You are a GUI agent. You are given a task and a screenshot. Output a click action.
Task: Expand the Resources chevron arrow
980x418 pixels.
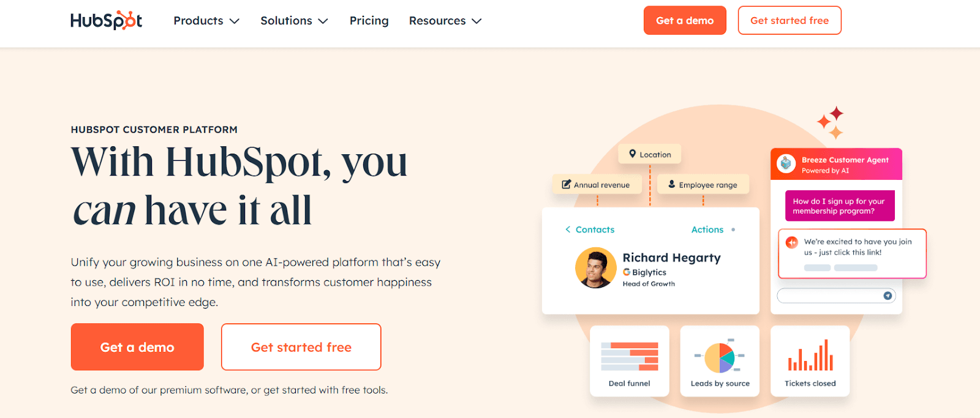477,21
